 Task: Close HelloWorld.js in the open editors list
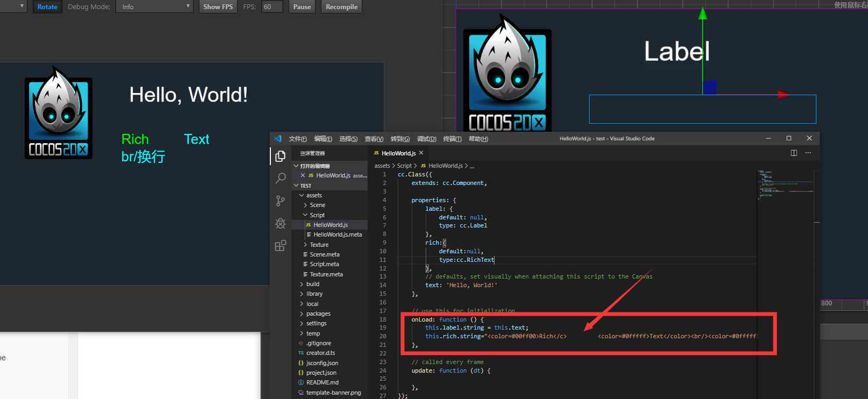(303, 175)
